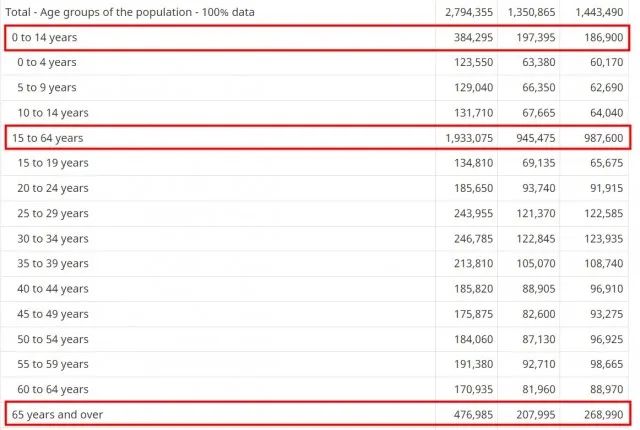640x430 pixels.
Task: Click the 93,740 cell
Action: tap(539, 188)
